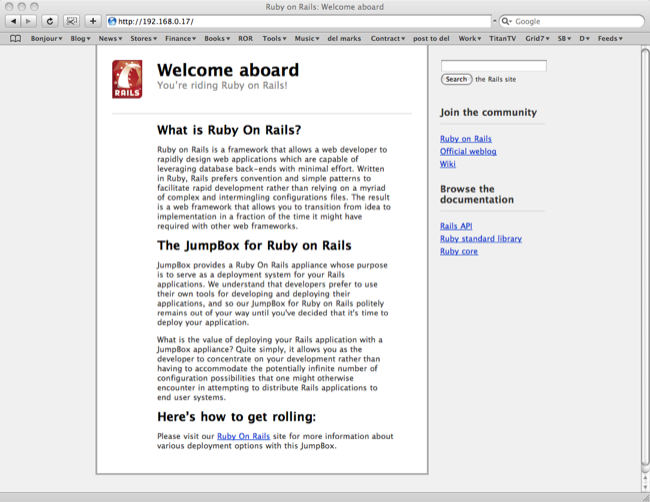This screenshot has height=502, width=650.
Task: Open the ROR bookmark
Action: point(245,39)
